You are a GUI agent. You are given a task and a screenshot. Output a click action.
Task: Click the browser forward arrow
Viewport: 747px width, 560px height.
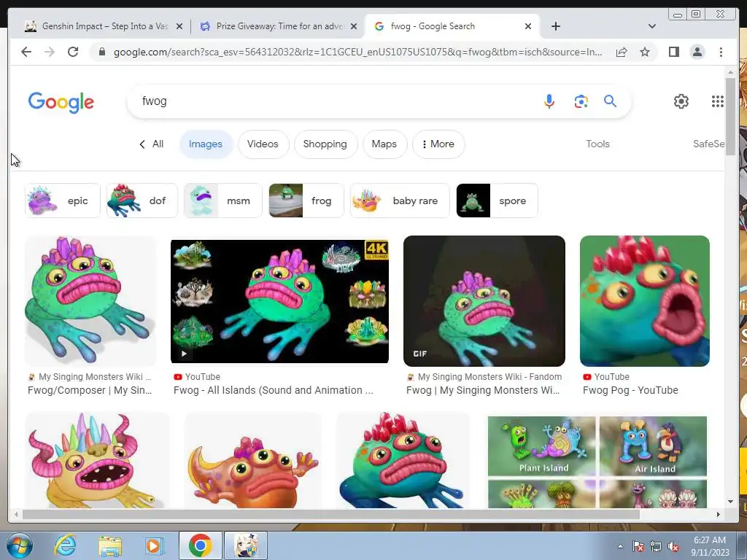[50, 52]
